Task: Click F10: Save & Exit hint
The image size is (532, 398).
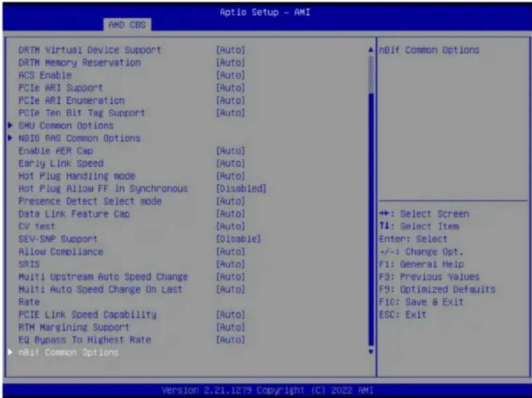Action: tap(421, 302)
